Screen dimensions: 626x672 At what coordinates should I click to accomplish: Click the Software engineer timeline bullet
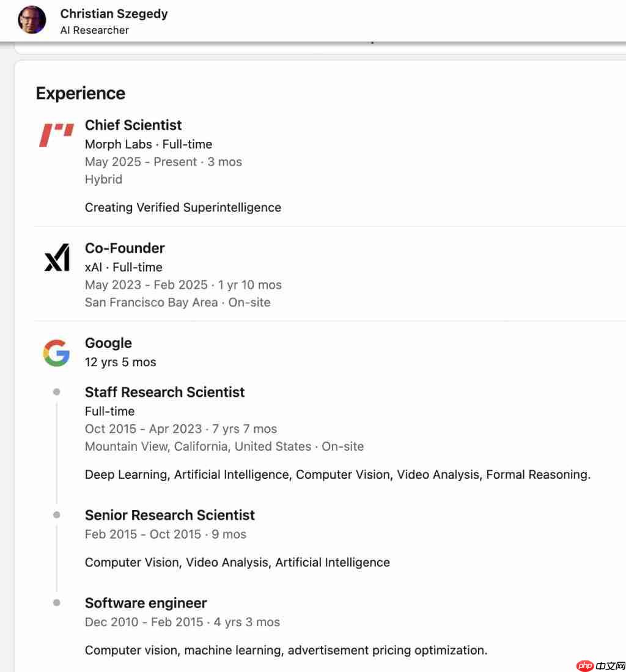tap(57, 603)
